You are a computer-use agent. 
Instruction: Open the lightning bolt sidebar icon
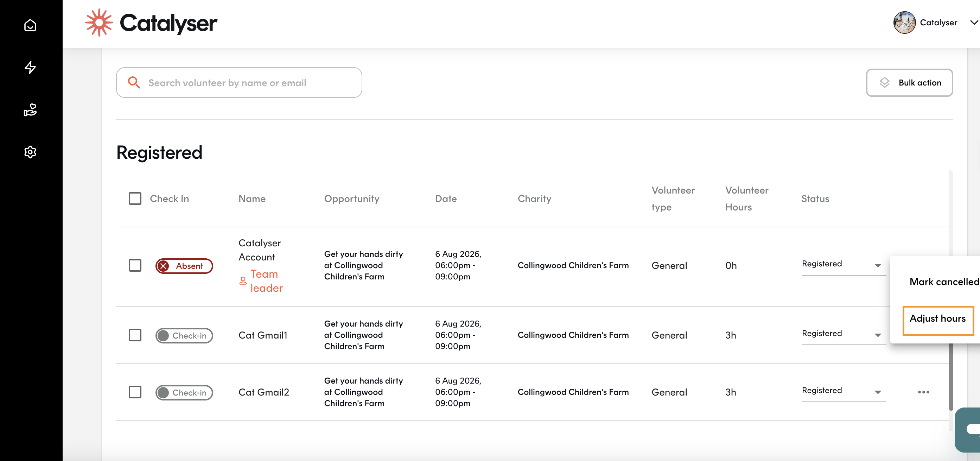(x=30, y=67)
